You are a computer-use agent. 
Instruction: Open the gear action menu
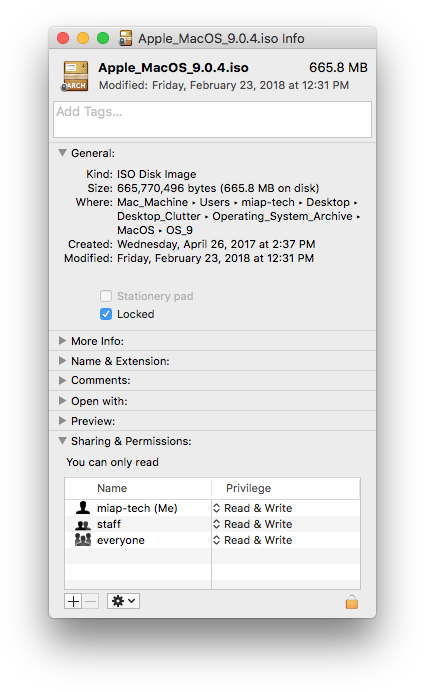(124, 601)
